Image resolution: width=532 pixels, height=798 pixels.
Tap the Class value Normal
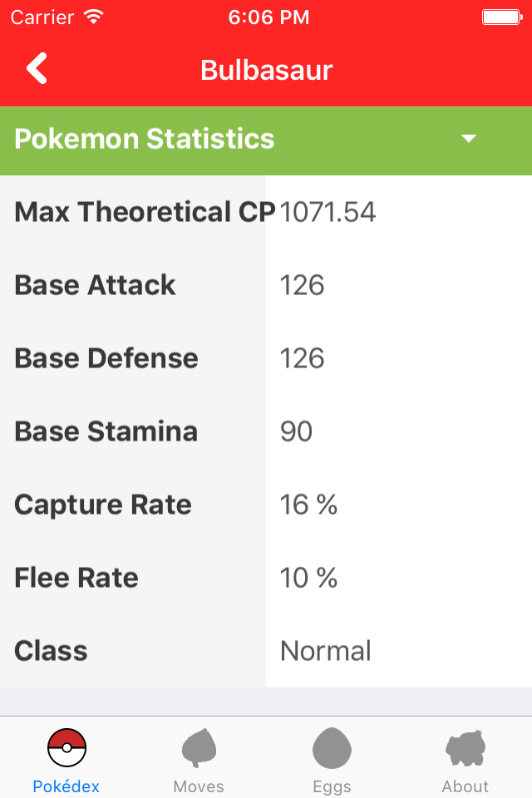[x=326, y=651]
